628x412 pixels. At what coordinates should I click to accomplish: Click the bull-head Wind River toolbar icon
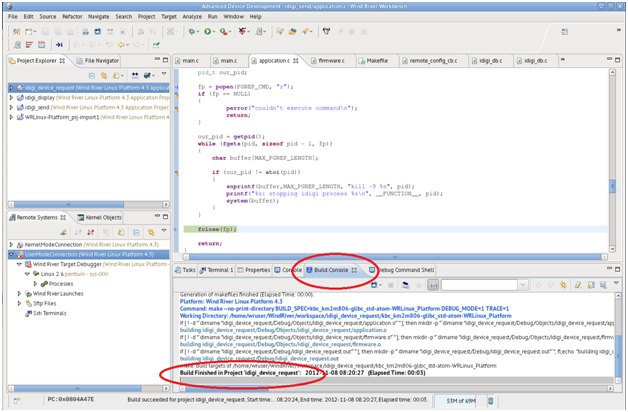pos(326,31)
